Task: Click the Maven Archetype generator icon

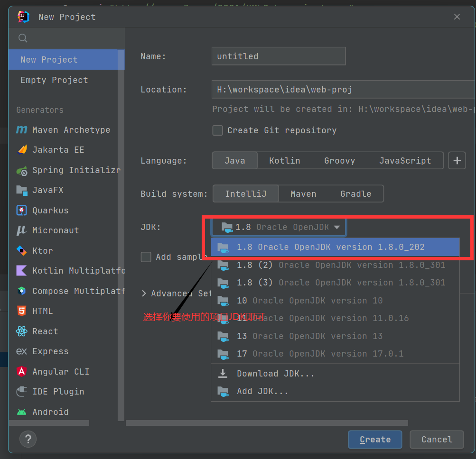Action: click(x=21, y=130)
